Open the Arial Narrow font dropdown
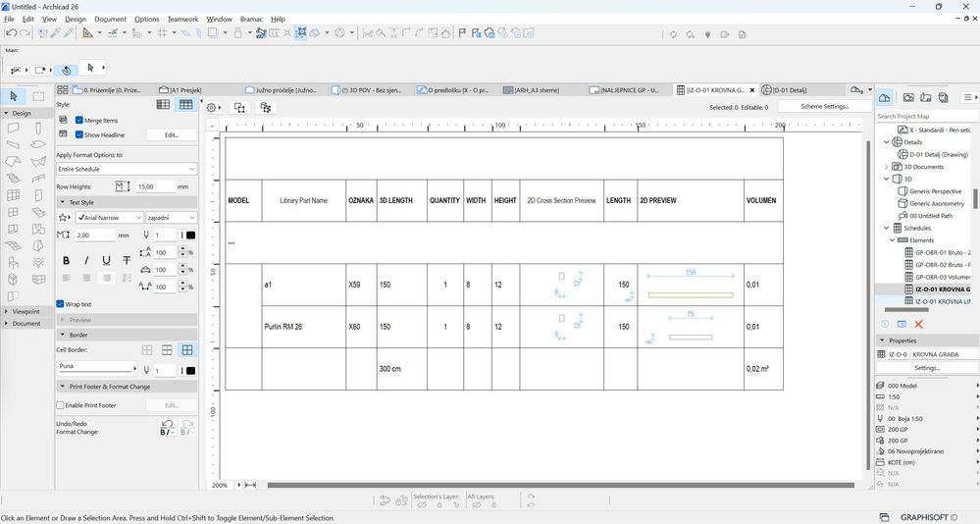Screen dimensions: 980x524 click(x=109, y=218)
